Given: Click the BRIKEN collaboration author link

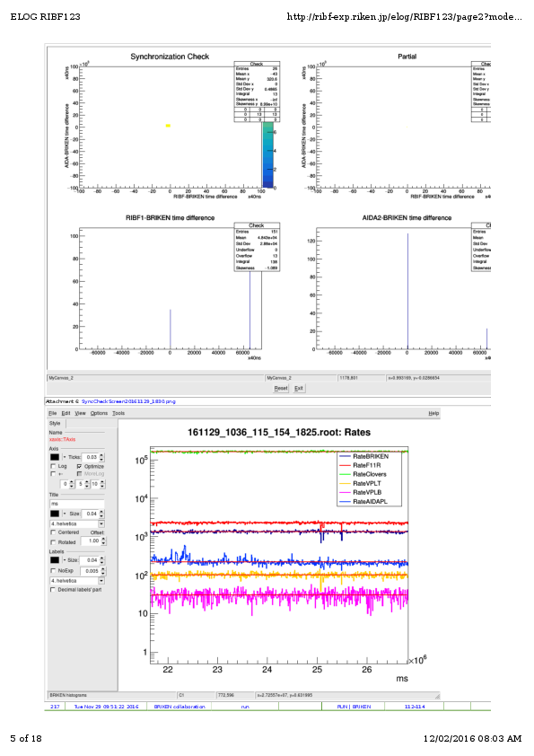Looking at the screenshot, I should coord(179,707).
